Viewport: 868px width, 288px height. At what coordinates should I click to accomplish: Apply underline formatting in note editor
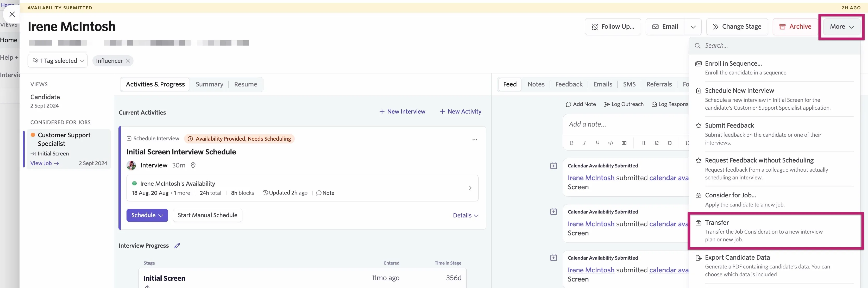tap(597, 143)
